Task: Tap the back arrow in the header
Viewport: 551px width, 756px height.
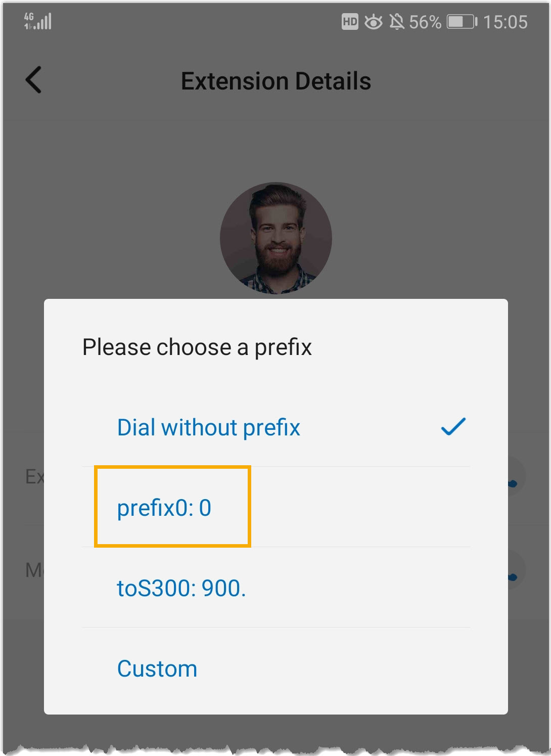Action: [x=34, y=80]
